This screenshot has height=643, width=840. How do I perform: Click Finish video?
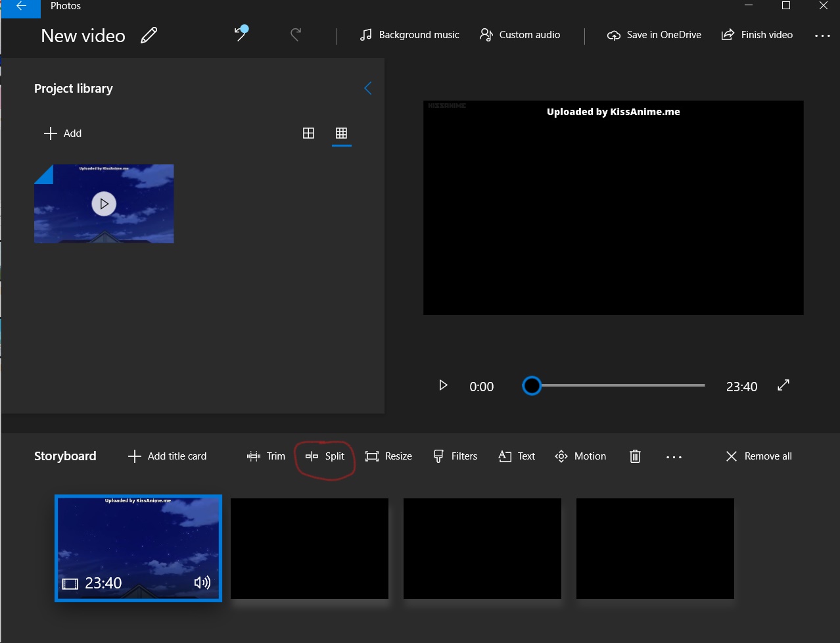(757, 35)
